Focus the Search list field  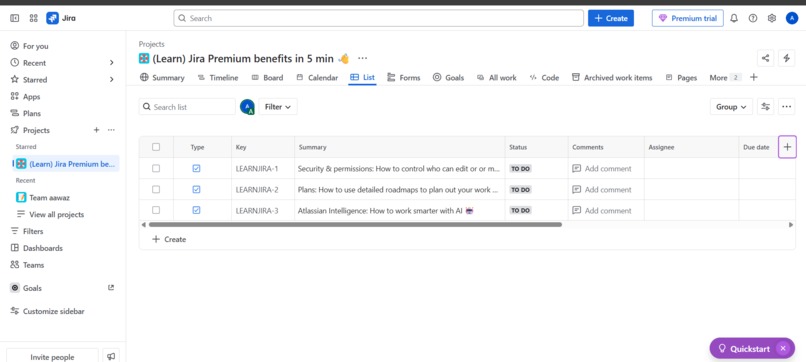[187, 106]
